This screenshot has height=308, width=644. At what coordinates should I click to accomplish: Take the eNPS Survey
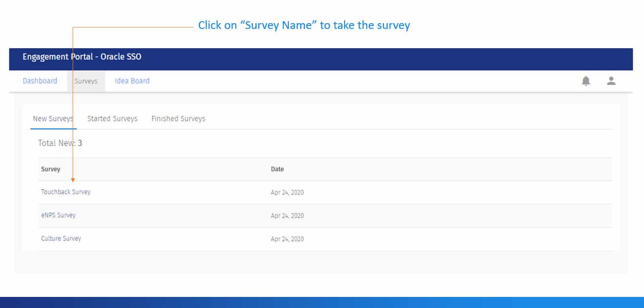58,215
